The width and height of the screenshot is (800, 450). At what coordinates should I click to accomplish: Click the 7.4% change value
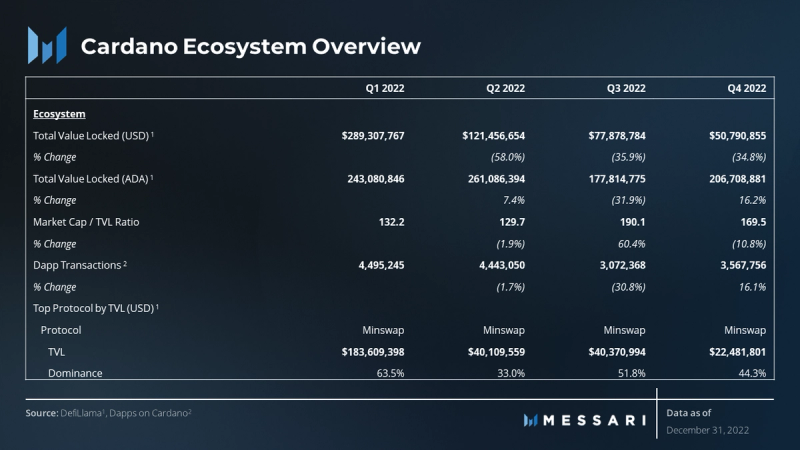point(514,201)
